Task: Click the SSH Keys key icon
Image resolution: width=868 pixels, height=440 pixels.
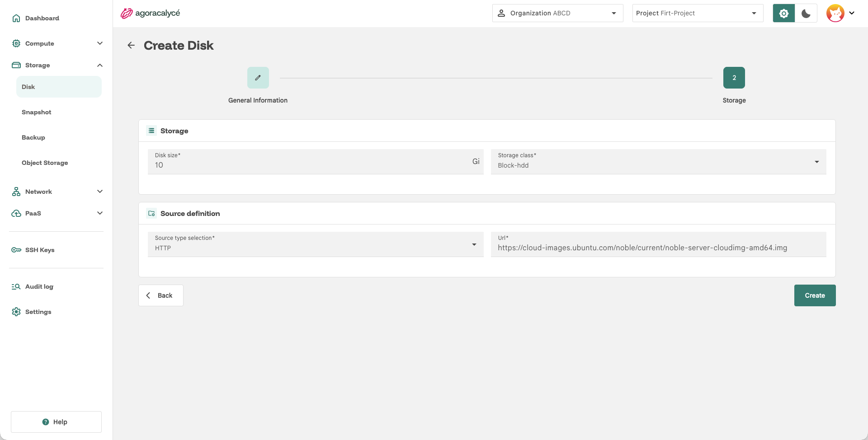Action: tap(16, 250)
